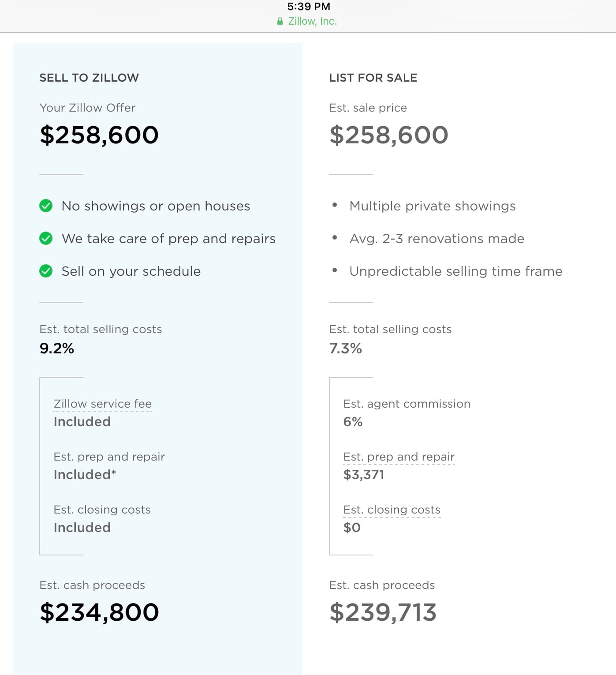Click green checkmark beside No showings or open houses
Screen dimensions: 616x675
click(x=46, y=206)
